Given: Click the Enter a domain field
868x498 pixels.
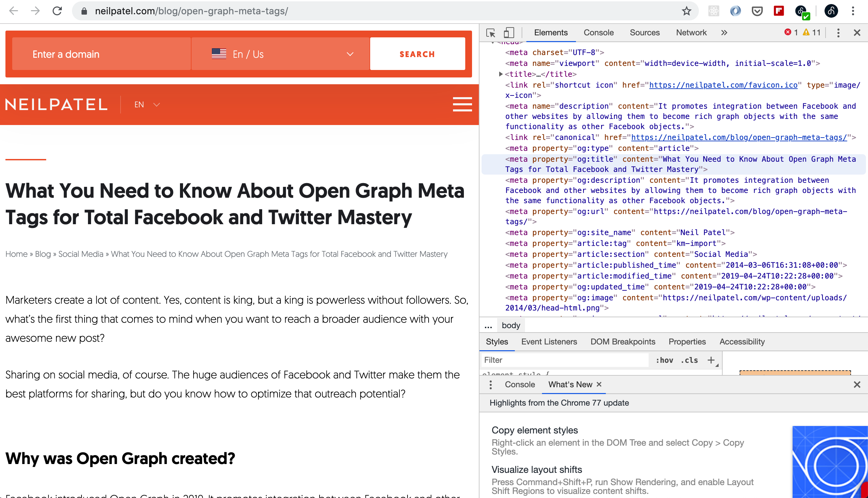Looking at the screenshot, I should pos(102,54).
